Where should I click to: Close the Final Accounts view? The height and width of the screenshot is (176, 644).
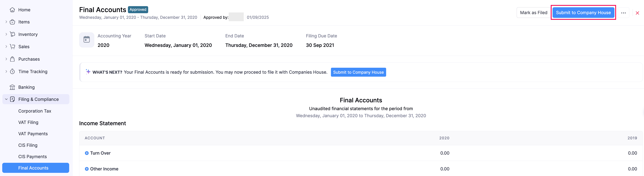pos(637,12)
